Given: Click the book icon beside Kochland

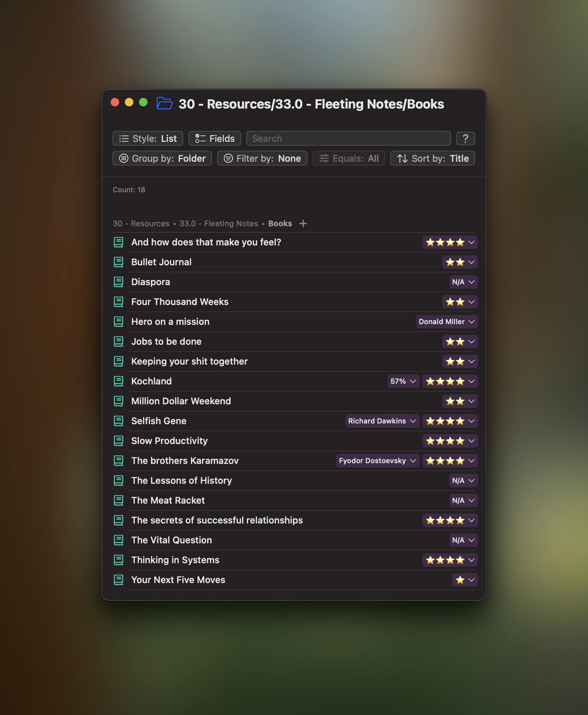Looking at the screenshot, I should point(118,381).
